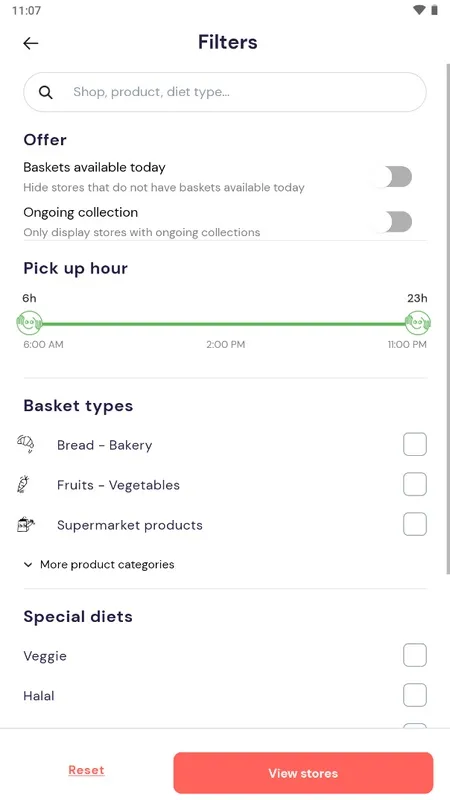The image size is (450, 800).
Task: Select the Supermarket products checkbox
Action: click(415, 524)
